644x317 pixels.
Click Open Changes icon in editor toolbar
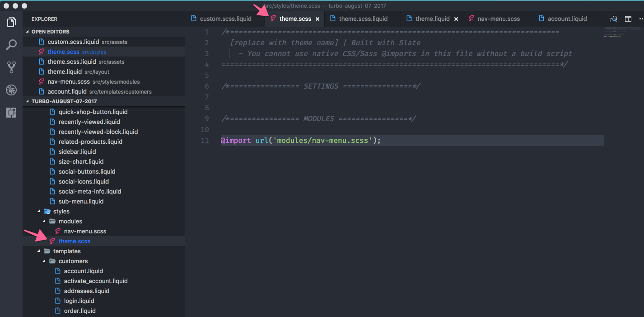coord(614,19)
